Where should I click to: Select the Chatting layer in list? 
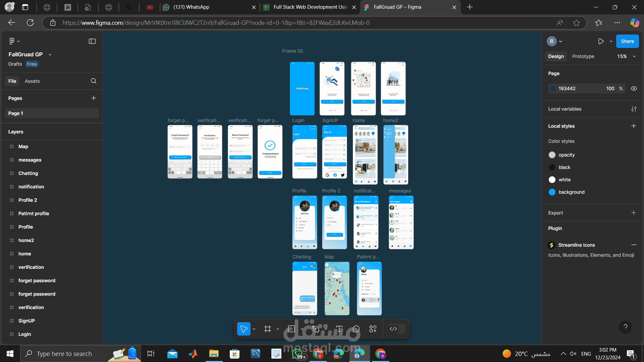pyautogui.click(x=28, y=173)
